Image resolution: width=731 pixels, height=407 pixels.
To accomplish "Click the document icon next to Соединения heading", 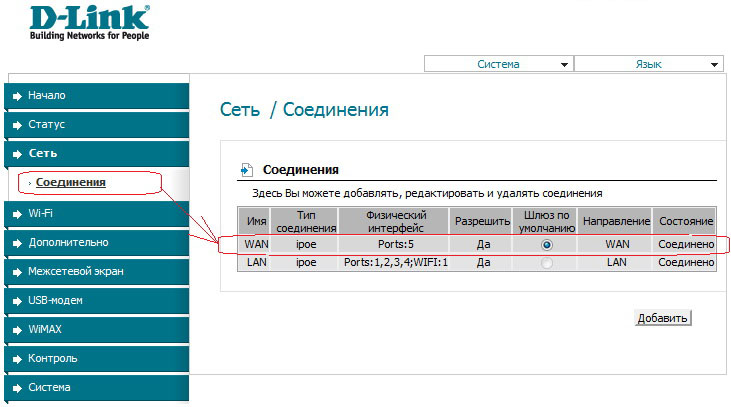I will click(x=247, y=170).
